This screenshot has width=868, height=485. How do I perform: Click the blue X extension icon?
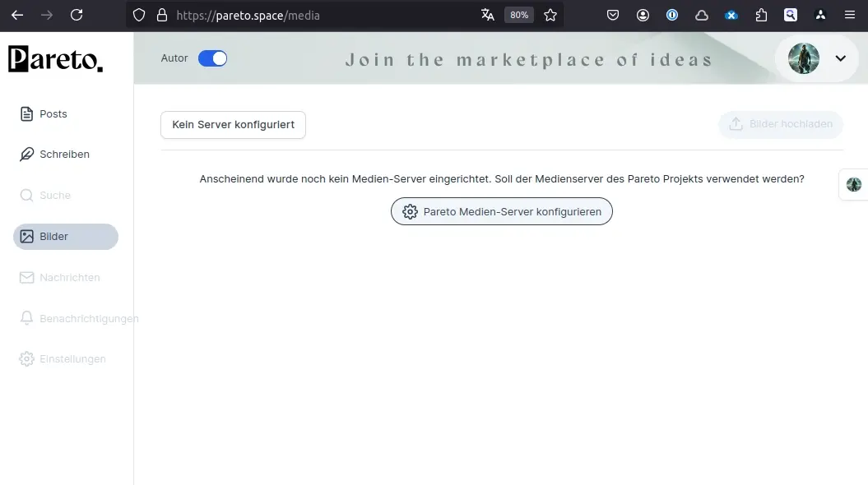pyautogui.click(x=731, y=15)
